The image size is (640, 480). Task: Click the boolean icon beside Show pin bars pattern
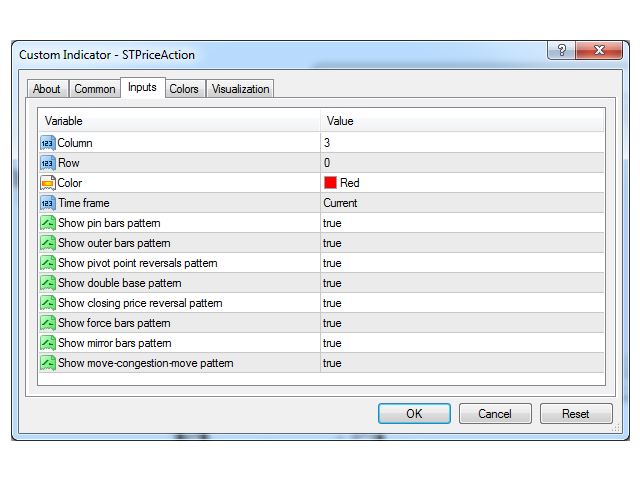[48, 223]
